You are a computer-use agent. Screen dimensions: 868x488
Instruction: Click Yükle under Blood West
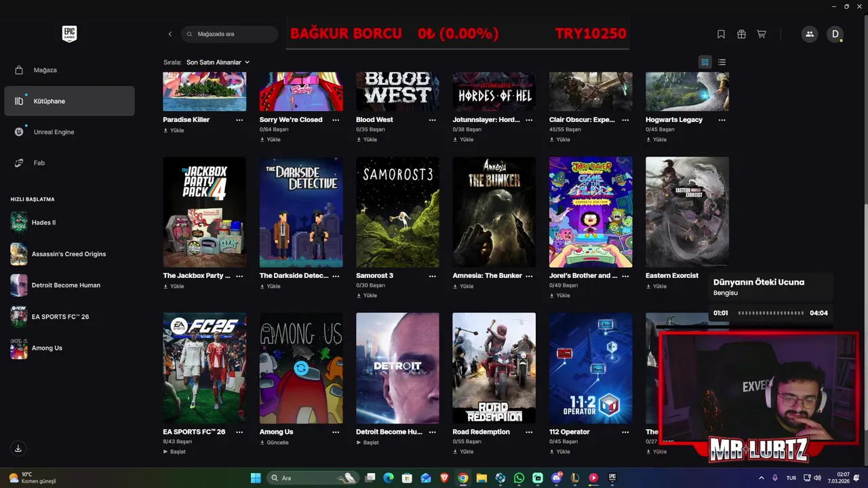coord(367,140)
